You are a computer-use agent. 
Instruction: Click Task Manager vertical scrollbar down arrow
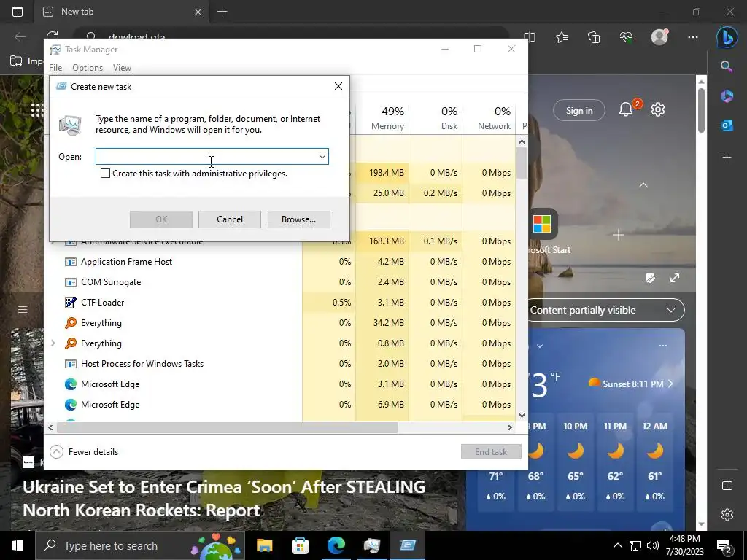522,415
